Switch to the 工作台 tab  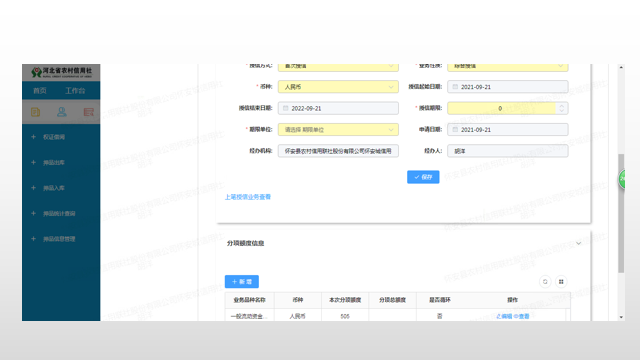coord(75,91)
